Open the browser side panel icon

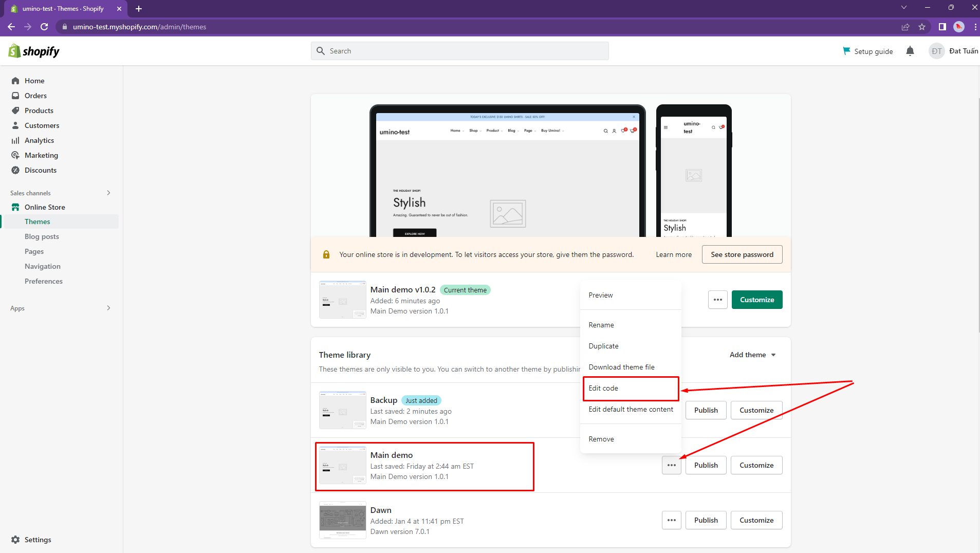(942, 27)
